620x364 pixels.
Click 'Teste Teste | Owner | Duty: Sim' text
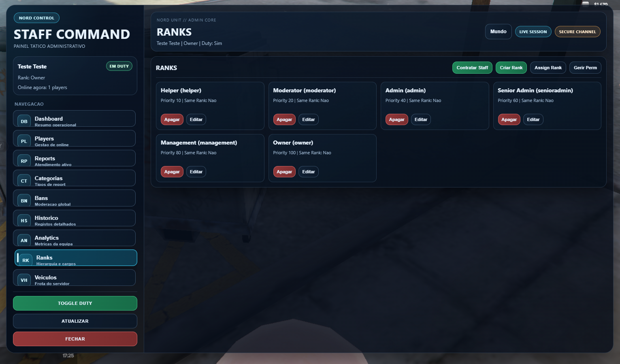(x=189, y=43)
